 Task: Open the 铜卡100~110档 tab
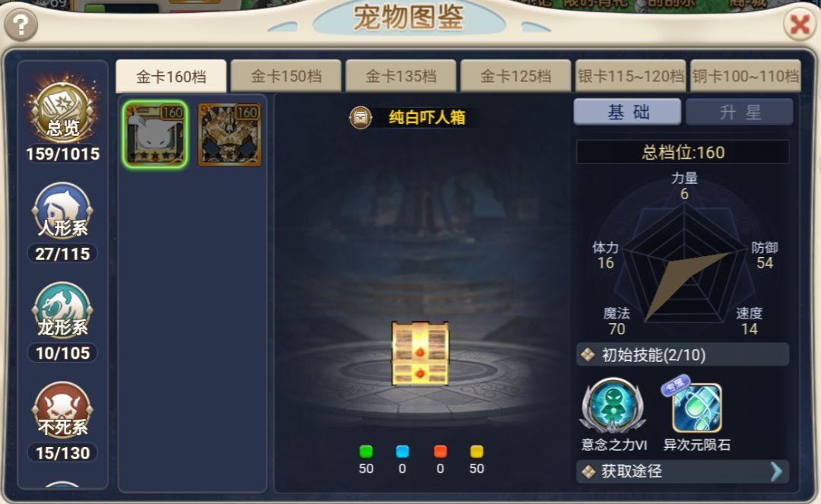(746, 77)
